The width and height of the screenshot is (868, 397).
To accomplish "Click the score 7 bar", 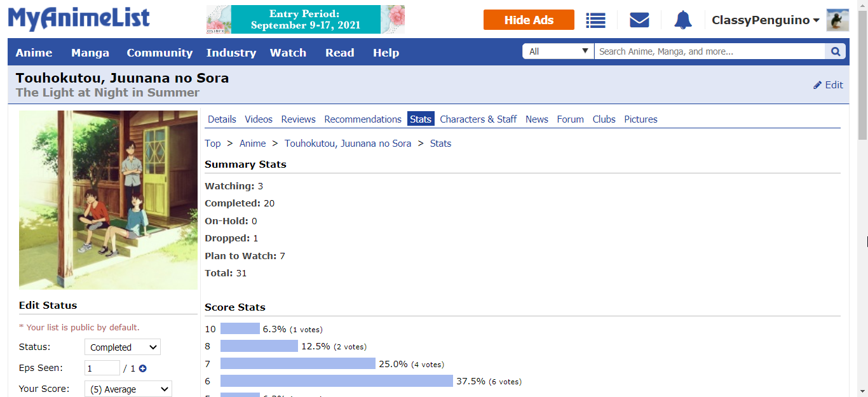I will click(x=298, y=364).
